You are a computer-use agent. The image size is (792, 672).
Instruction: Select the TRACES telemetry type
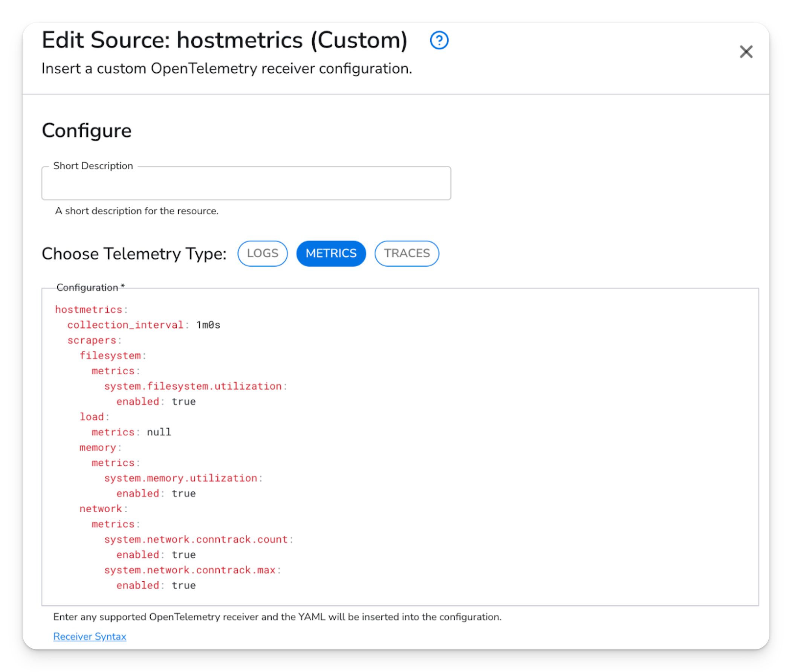click(407, 254)
